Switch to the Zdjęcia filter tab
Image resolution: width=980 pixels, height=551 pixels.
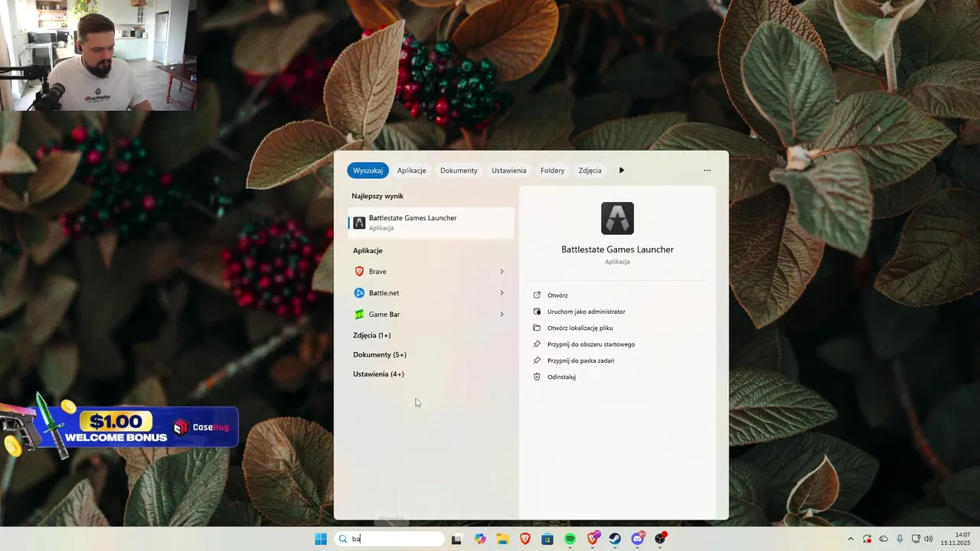pyautogui.click(x=590, y=171)
